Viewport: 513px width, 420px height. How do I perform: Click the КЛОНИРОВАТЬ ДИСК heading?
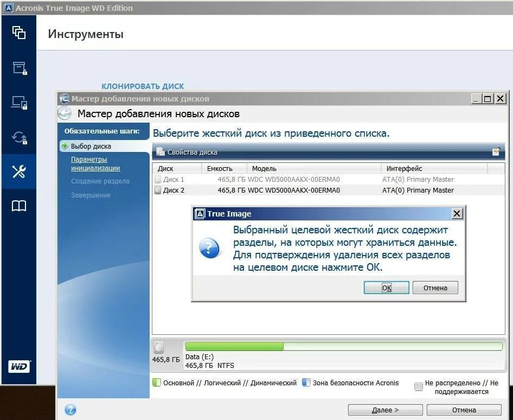tap(143, 86)
